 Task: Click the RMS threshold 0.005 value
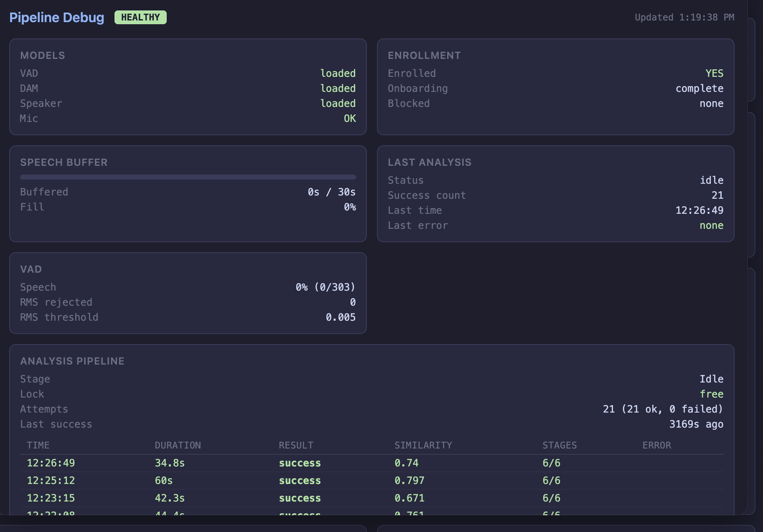click(341, 317)
